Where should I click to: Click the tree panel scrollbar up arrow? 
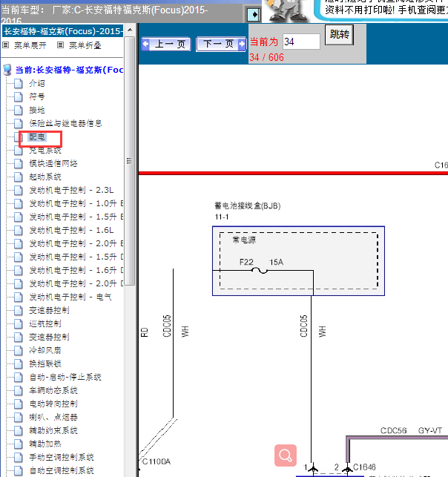[130, 30]
